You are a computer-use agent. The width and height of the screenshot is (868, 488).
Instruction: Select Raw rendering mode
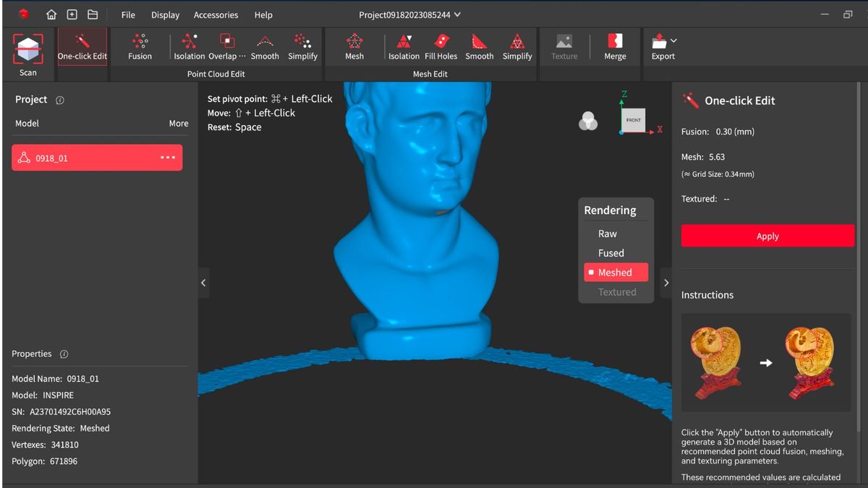[608, 234]
